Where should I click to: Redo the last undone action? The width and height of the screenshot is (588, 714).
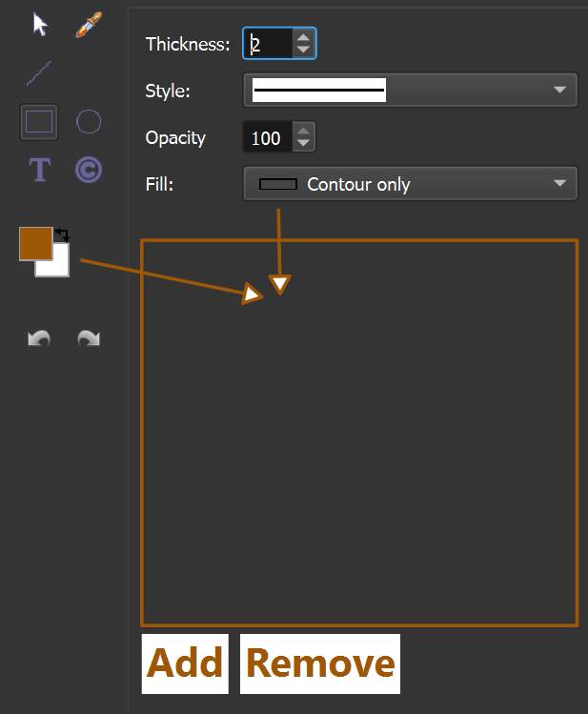89,338
